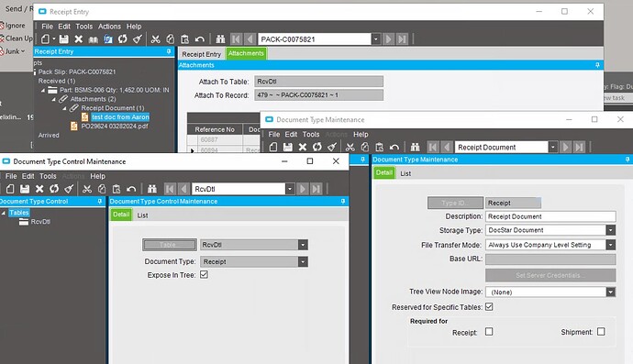
Task: Click Save icon in Document Type Maintenance toolbar
Action: [x=288, y=148]
